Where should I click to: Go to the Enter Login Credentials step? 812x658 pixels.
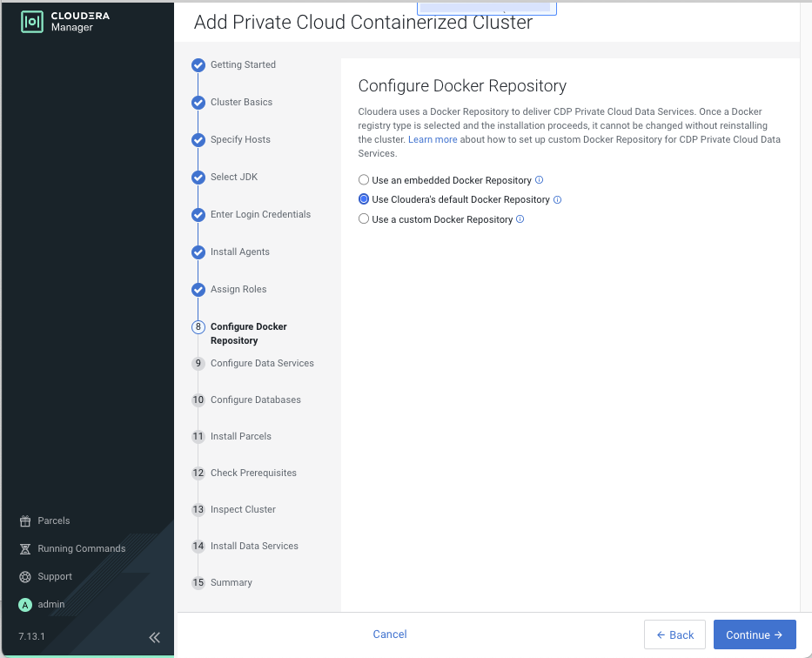(260, 214)
